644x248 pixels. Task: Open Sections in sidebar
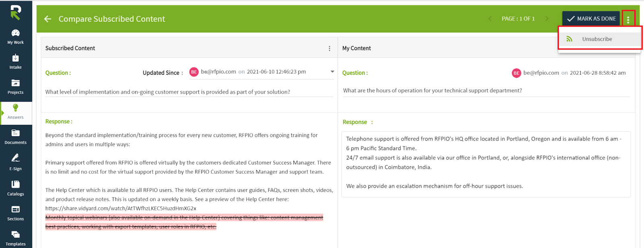coord(16,213)
